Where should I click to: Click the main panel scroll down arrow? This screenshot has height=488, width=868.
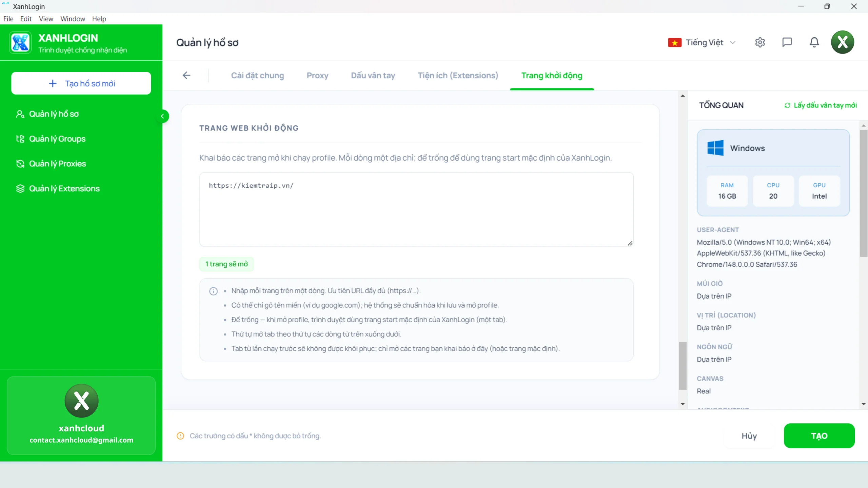coord(683,404)
